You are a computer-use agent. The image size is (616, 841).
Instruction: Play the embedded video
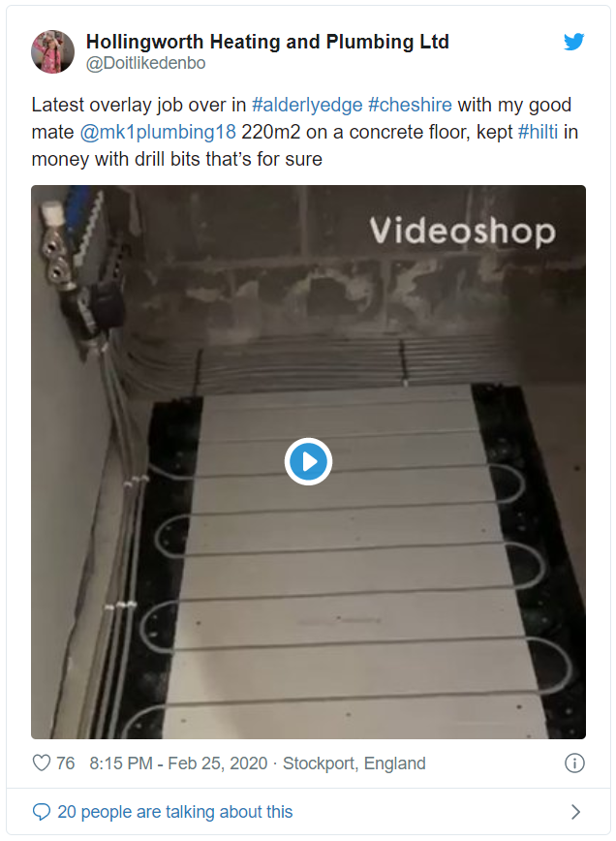(308, 462)
